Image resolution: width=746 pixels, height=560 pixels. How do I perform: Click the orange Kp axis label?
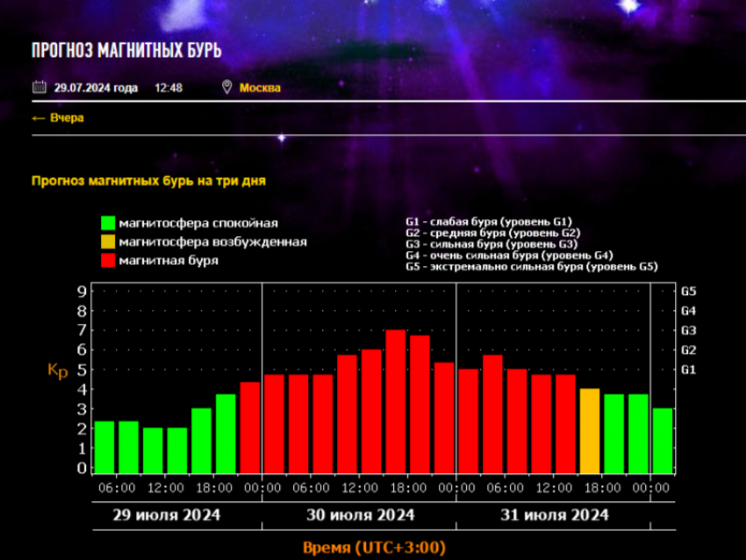[x=57, y=371]
